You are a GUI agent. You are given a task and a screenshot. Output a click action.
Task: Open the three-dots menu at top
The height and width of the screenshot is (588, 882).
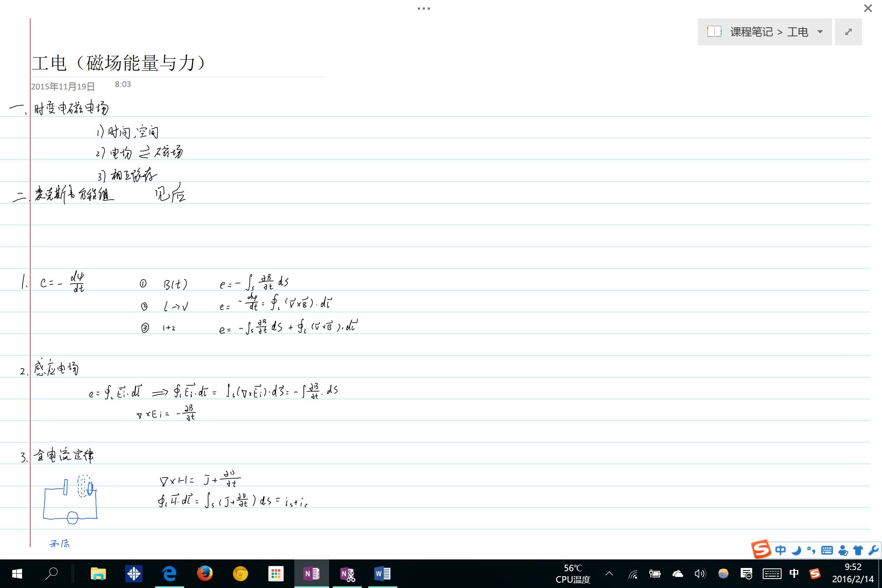423,9
